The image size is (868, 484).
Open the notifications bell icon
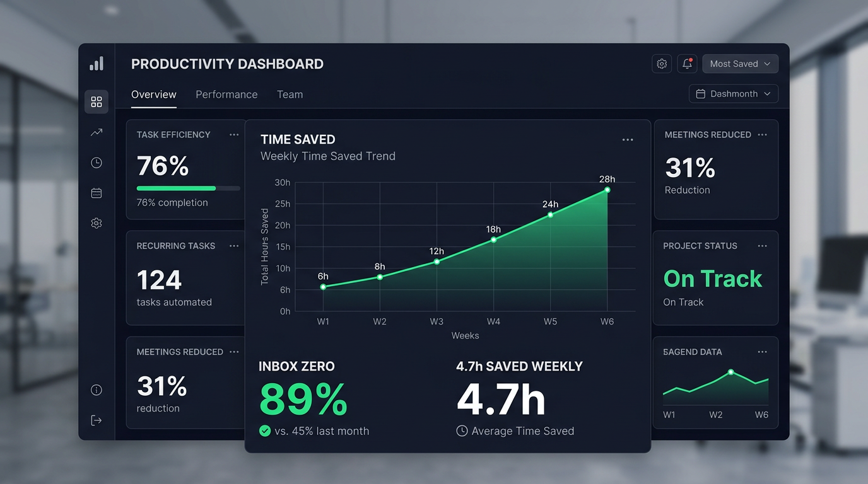(x=687, y=64)
